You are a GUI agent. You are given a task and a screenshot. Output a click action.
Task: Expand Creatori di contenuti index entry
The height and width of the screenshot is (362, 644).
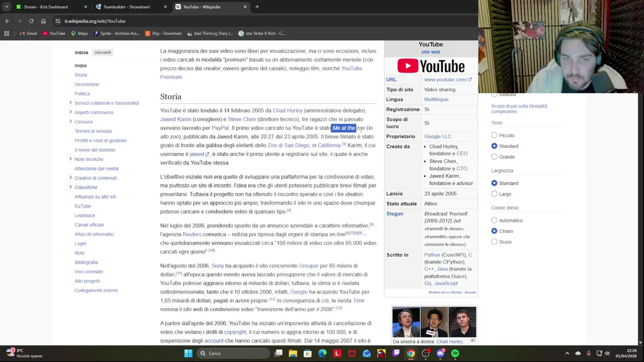coord(70,178)
